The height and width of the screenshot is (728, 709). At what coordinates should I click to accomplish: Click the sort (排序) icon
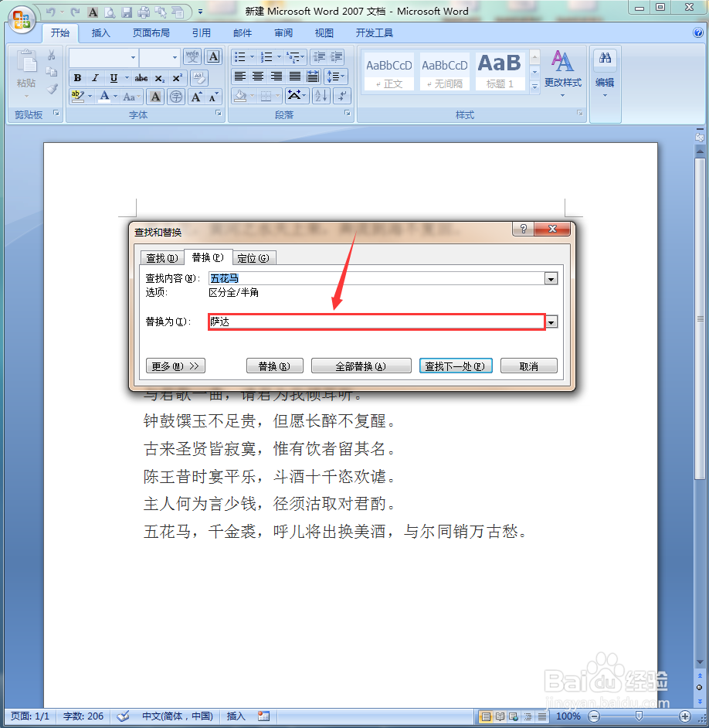pyautogui.click(x=321, y=95)
